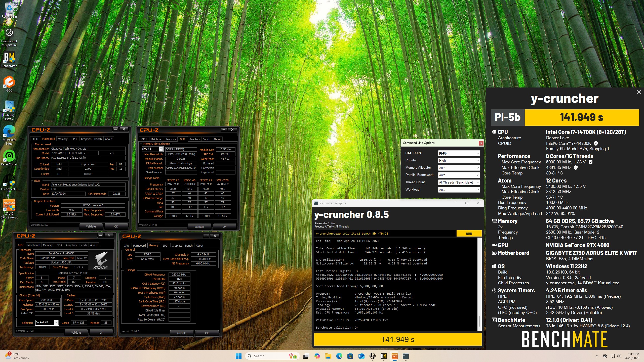Open the Thread Count dropdown
The image size is (644, 362).
click(459, 183)
